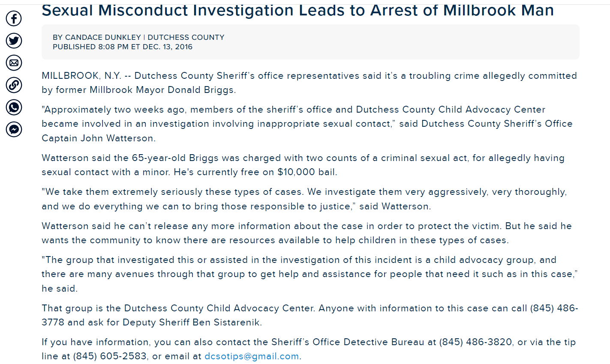The width and height of the screenshot is (610, 364).
Task: Share the article on Twitter
Action: coord(14,41)
